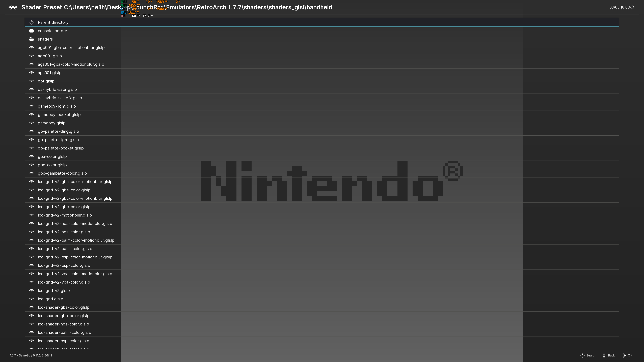The image size is (644, 362).
Task: Click eye icon beside lcd-grid-v2-psp-color-motionblur.glslp
Action: tap(32, 257)
